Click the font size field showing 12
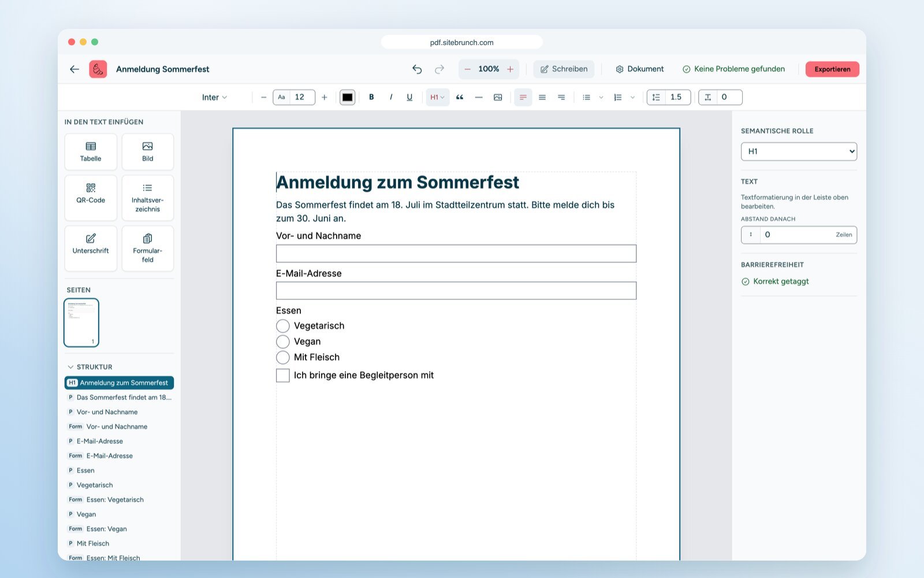This screenshot has width=924, height=578. tap(294, 97)
